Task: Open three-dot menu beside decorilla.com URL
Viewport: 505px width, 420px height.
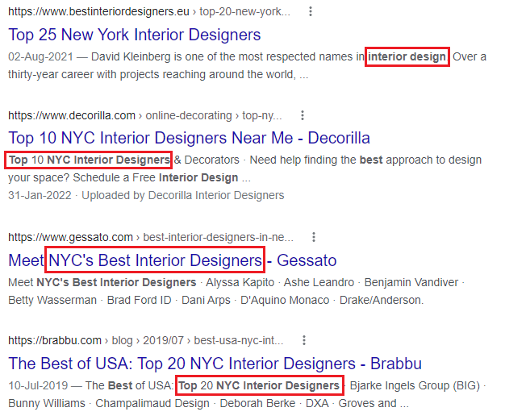Action: tap(303, 115)
